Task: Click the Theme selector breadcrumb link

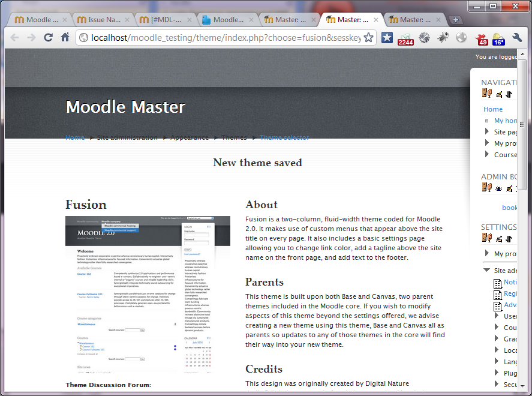Action: point(284,137)
